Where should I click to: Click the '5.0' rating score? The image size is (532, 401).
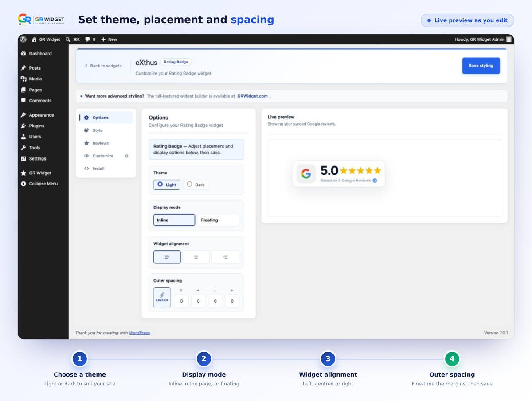coord(329,171)
